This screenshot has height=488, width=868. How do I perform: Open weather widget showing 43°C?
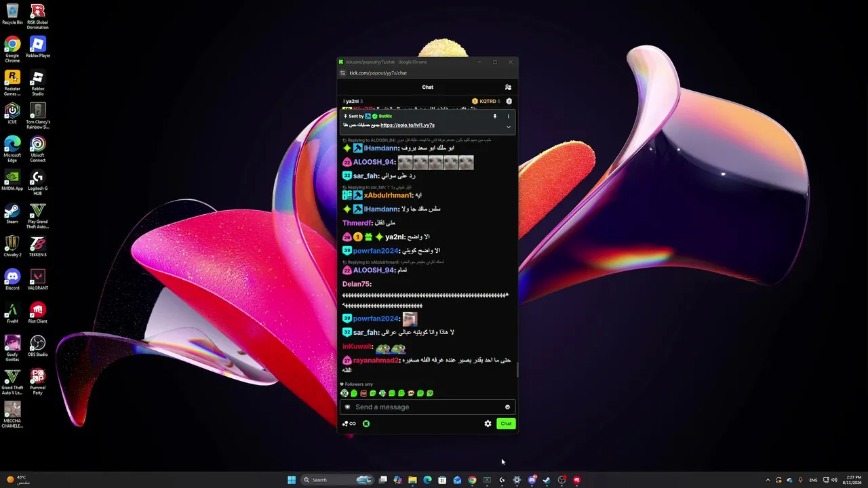click(18, 480)
